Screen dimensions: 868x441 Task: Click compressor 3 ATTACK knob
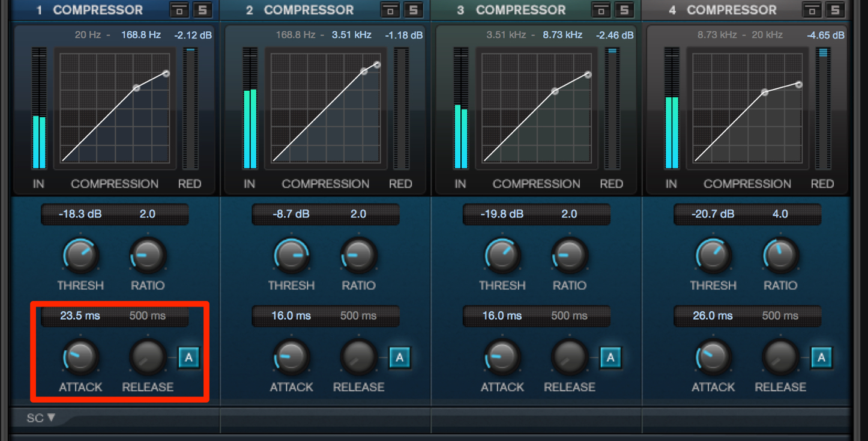[503, 357]
